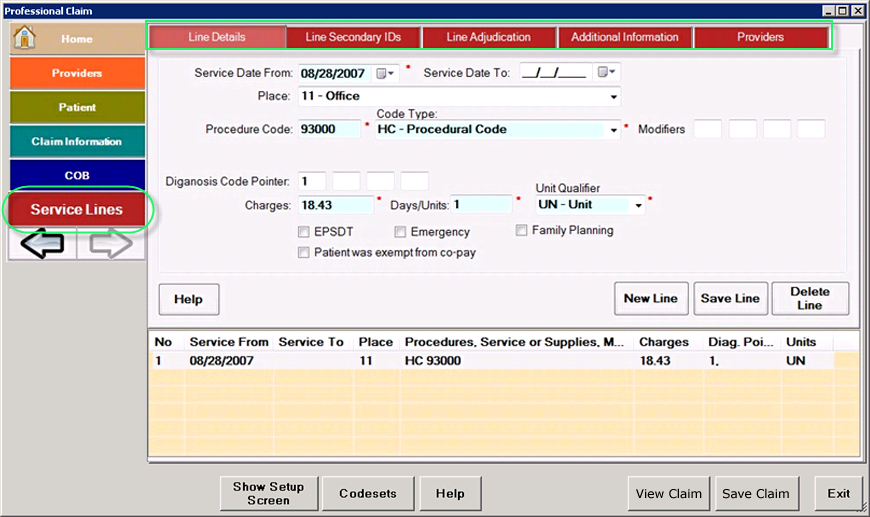Image resolution: width=870 pixels, height=517 pixels.
Task: Toggle the Family Planning checkbox
Action: coord(522,230)
